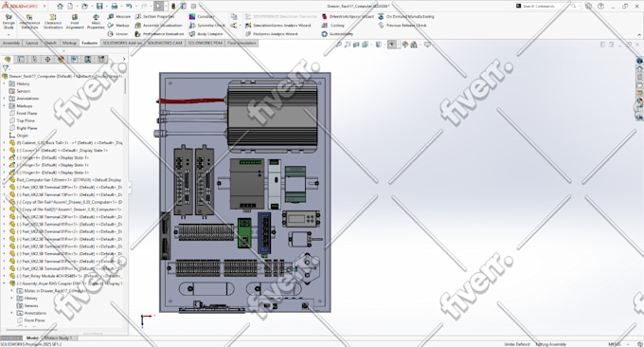Undo the last action
Screen dimensions: 644x347
129,7
